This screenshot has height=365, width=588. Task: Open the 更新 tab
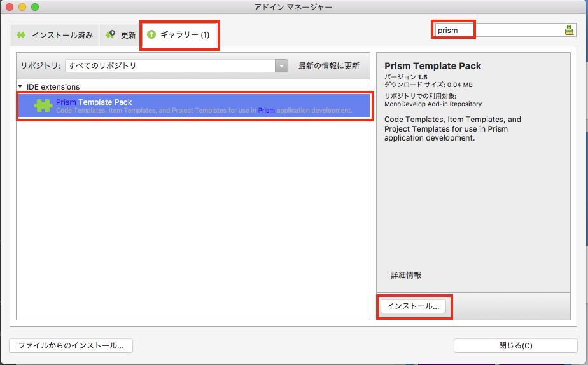coord(120,35)
